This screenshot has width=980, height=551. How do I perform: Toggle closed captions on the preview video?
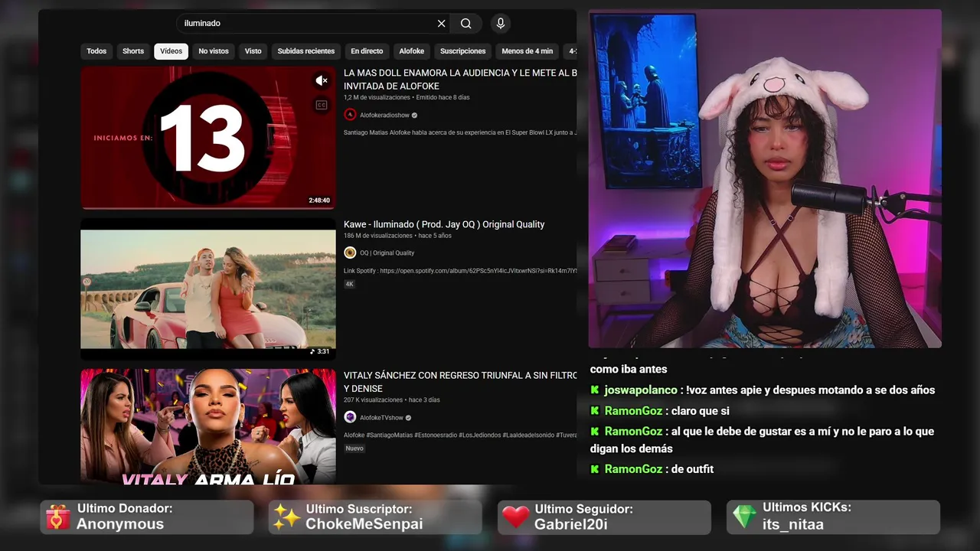pos(322,105)
